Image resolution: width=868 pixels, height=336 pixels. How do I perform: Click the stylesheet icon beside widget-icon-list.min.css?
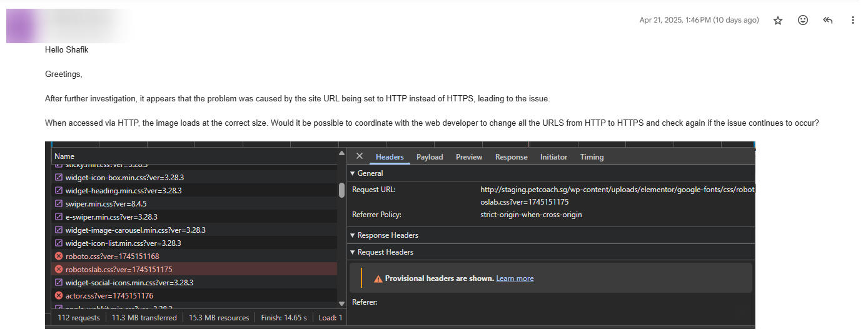click(59, 243)
